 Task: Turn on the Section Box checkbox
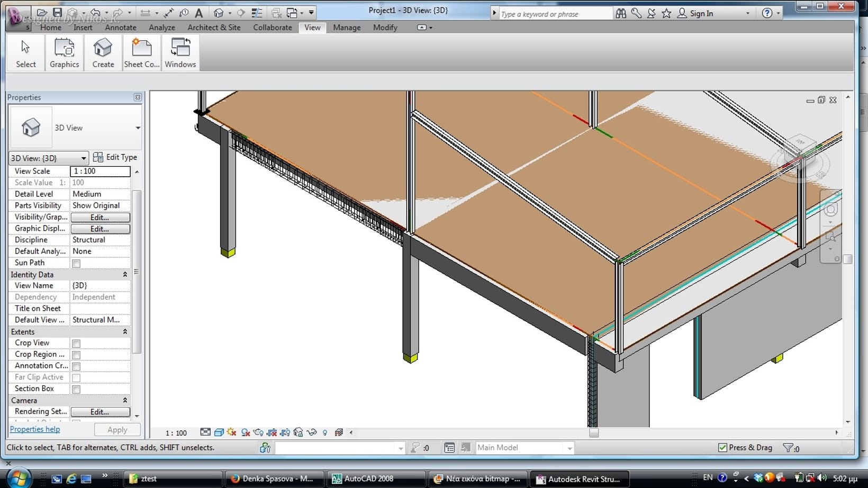[x=76, y=389]
